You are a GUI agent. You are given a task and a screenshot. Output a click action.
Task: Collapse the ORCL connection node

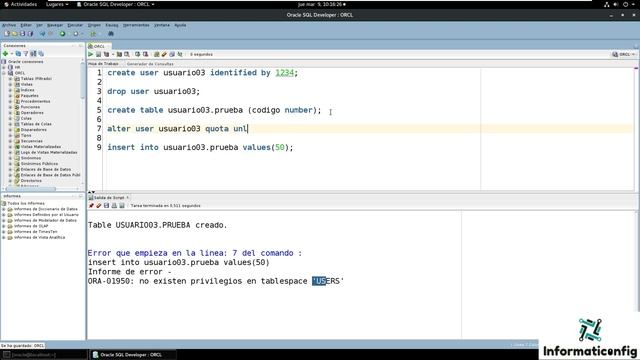[4, 73]
